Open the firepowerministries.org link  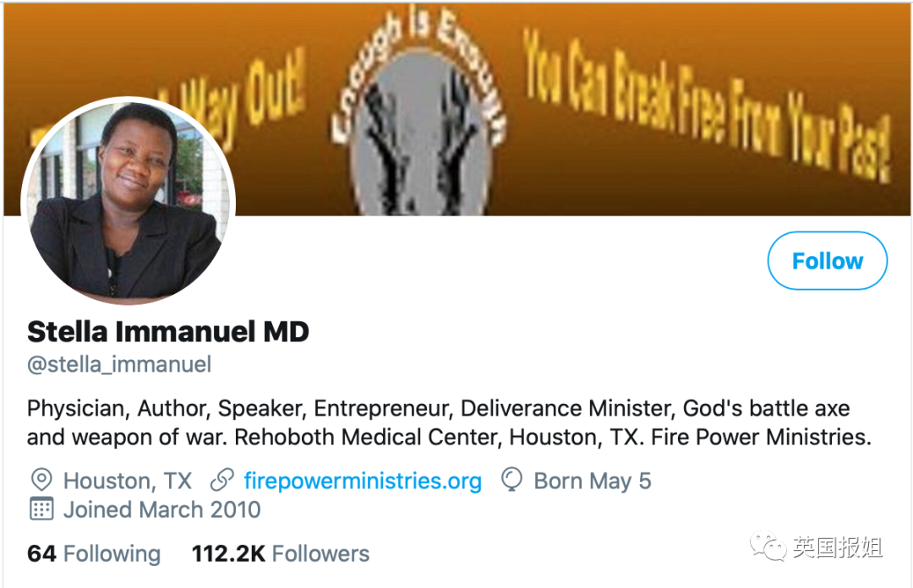(x=363, y=481)
